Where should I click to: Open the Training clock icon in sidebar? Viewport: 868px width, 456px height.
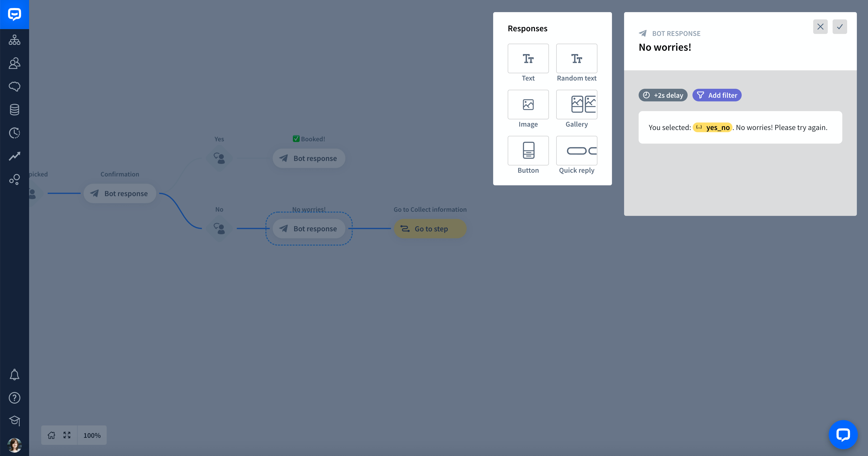click(15, 133)
